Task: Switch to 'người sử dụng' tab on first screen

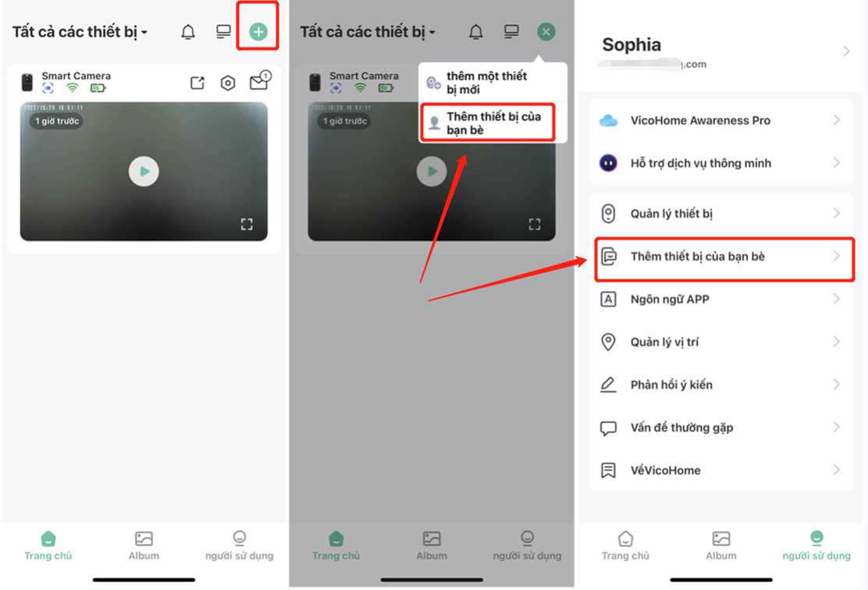Action: [x=239, y=546]
